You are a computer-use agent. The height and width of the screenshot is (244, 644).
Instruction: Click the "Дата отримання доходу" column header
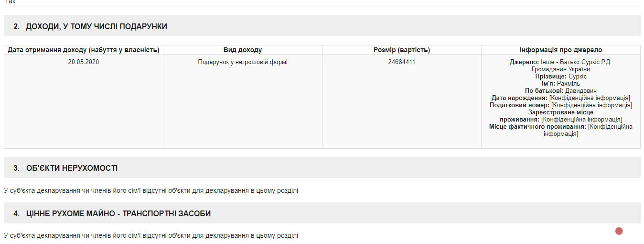tap(84, 50)
